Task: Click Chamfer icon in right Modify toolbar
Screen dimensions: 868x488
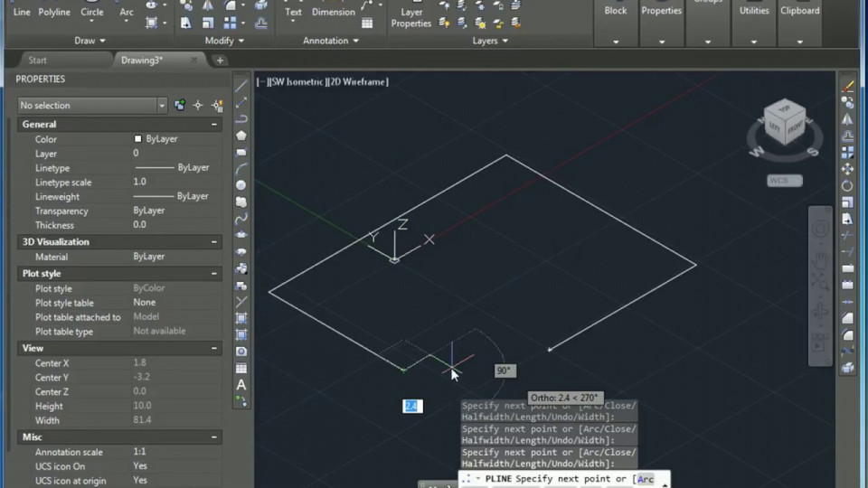Action: (847, 318)
